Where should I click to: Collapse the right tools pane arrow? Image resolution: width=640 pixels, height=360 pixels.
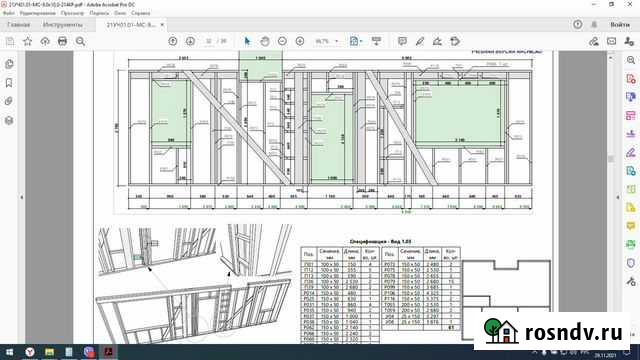pyautogui.click(x=618, y=197)
